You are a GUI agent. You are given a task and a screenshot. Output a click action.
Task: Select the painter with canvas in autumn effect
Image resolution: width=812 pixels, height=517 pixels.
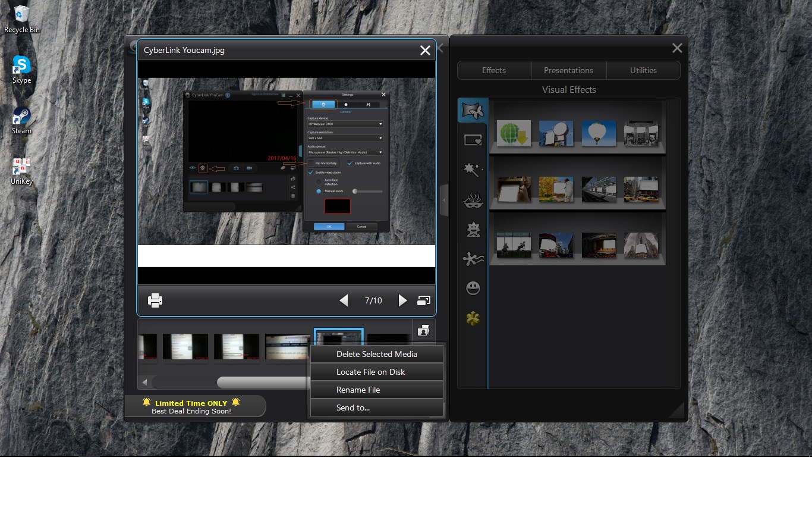pos(556,189)
